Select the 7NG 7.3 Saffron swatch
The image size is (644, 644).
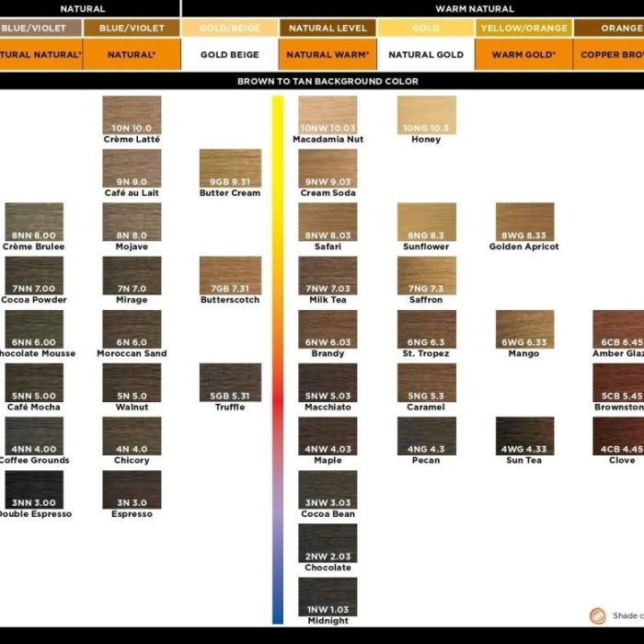(x=426, y=276)
